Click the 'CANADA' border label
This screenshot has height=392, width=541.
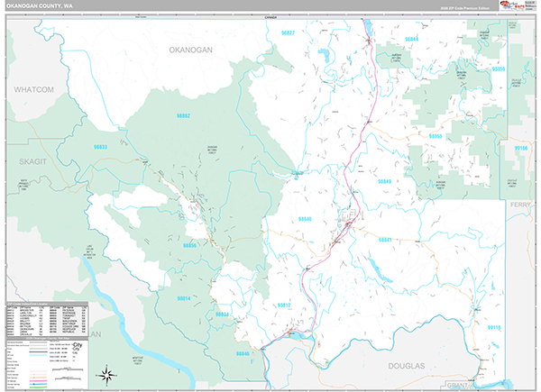tap(270, 17)
